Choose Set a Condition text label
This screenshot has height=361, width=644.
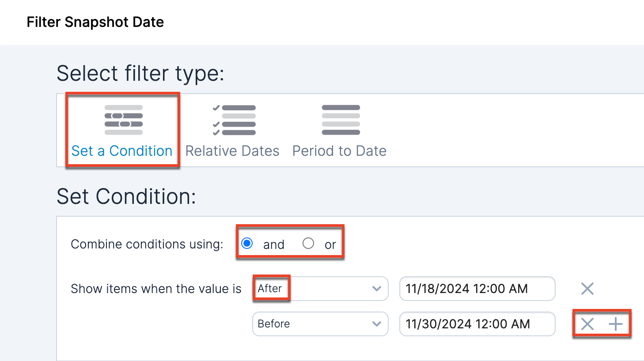(122, 151)
